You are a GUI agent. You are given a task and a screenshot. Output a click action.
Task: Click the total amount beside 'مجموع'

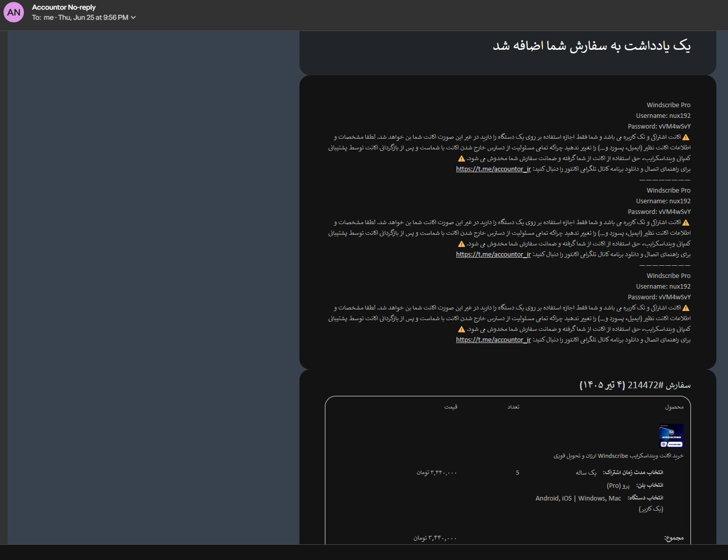(435, 538)
